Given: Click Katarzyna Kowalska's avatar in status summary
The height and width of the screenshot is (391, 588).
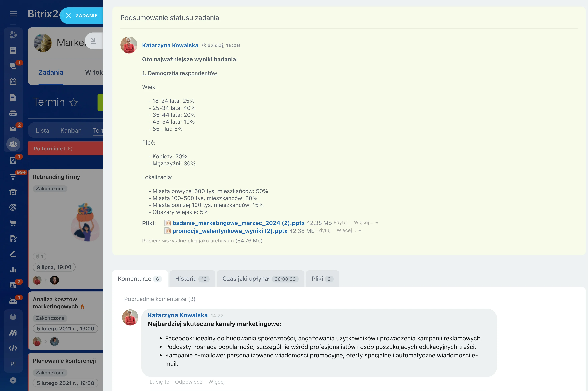Looking at the screenshot, I should pyautogui.click(x=129, y=45).
